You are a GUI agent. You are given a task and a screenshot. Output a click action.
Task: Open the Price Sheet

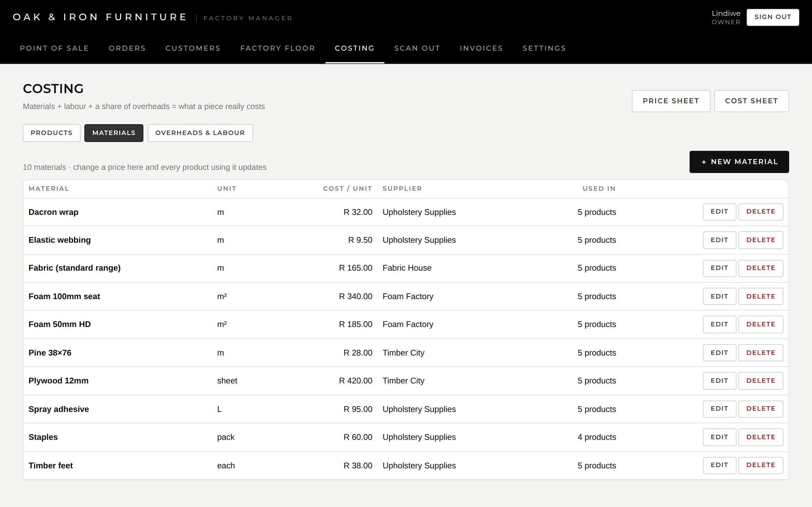click(671, 101)
